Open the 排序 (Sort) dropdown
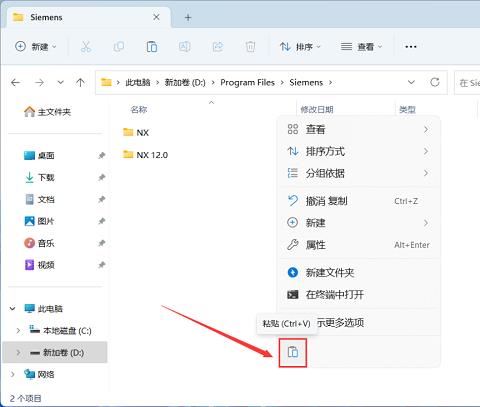Screen dimensions: 480x407 pos(300,47)
